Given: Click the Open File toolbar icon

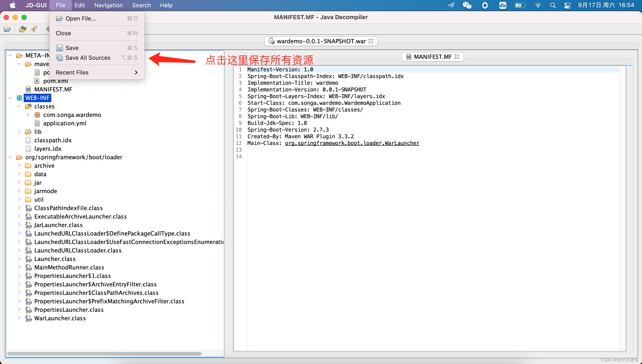Looking at the screenshot, I should pyautogui.click(x=7, y=29).
